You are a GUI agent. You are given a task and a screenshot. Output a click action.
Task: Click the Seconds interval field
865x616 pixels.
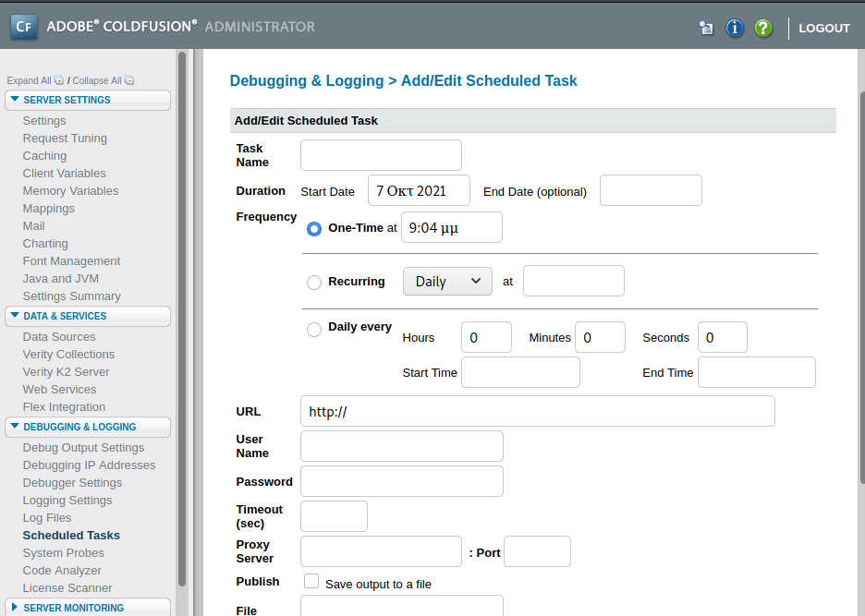723,337
